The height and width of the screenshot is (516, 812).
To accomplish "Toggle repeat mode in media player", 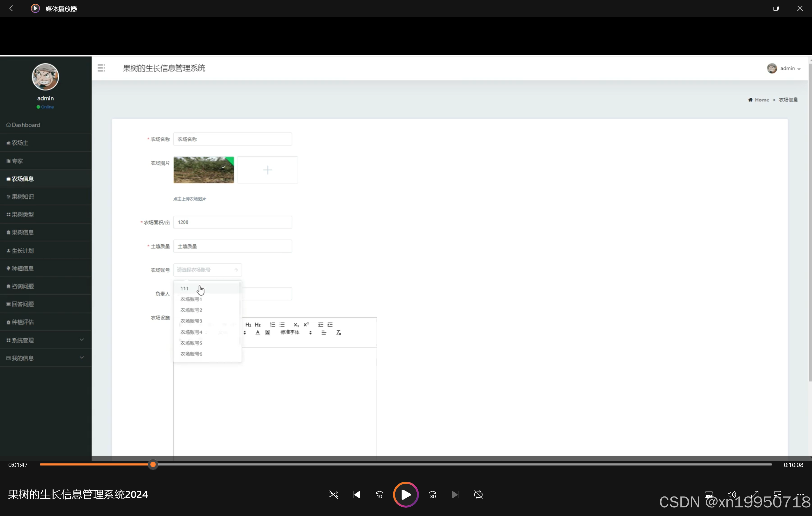I will tap(478, 495).
